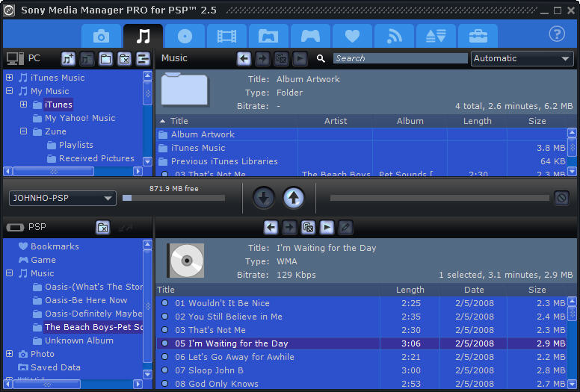The image size is (580, 392).
Task: Collapse the My Music tree node
Action: 9,91
